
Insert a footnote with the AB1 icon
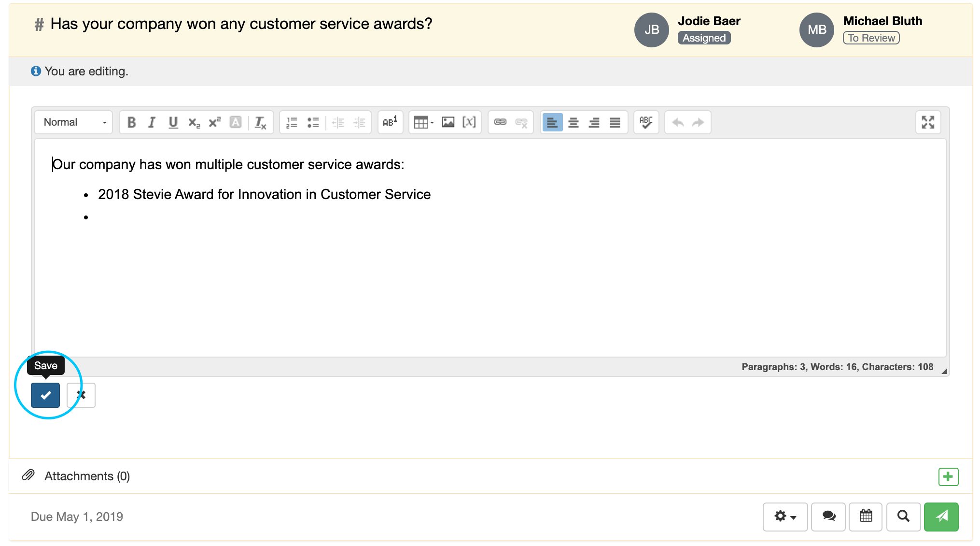[390, 122]
